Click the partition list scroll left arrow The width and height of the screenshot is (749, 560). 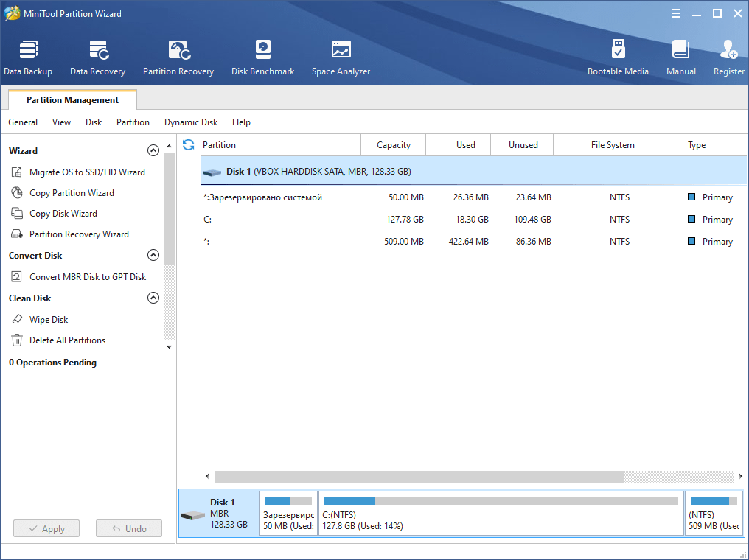(x=207, y=476)
